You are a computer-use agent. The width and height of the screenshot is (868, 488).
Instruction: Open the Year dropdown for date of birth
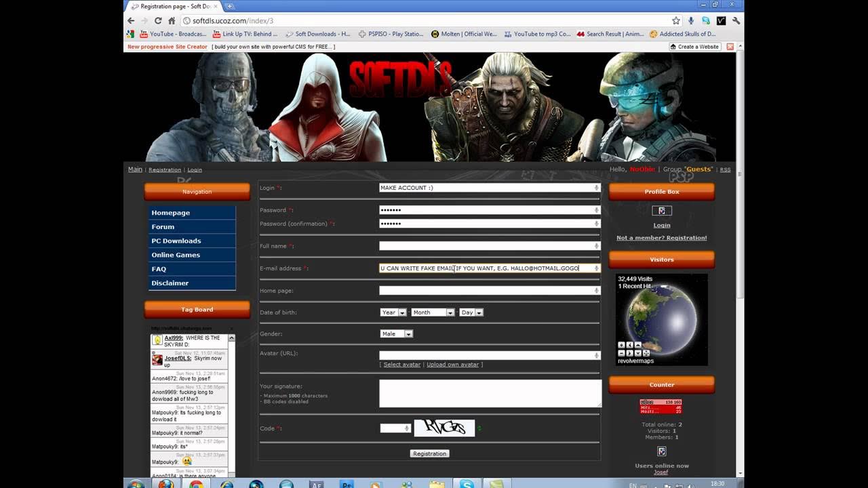[x=393, y=312]
